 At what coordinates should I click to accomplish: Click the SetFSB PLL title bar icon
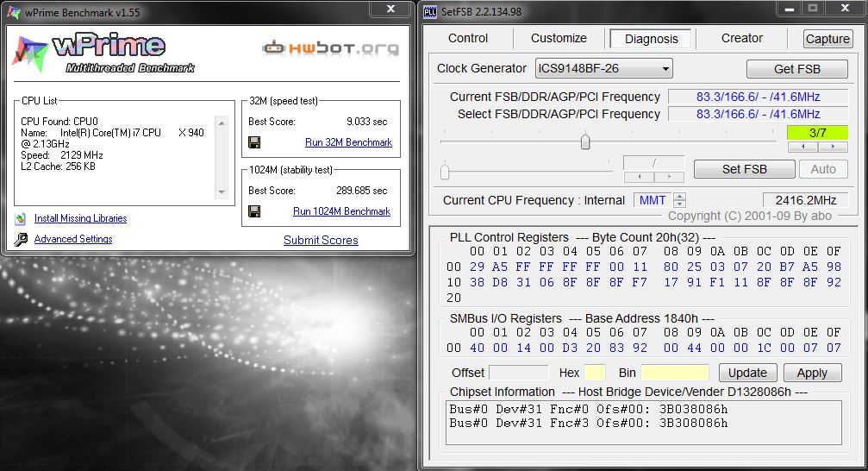[430, 11]
